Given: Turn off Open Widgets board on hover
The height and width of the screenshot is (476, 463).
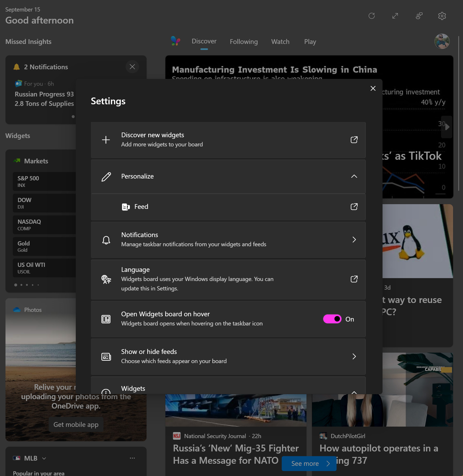Looking at the screenshot, I should click(x=332, y=319).
